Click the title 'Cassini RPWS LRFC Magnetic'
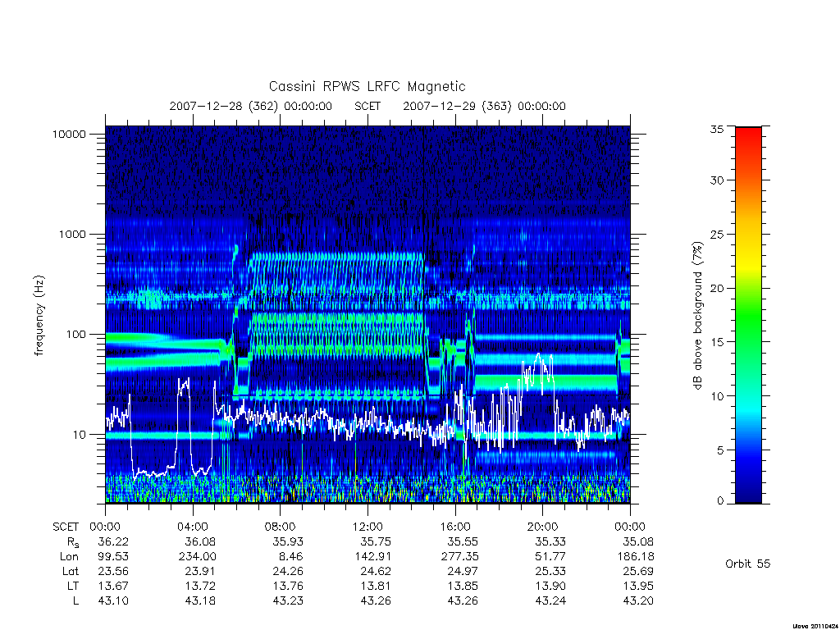This screenshot has height=630, width=840. click(367, 86)
